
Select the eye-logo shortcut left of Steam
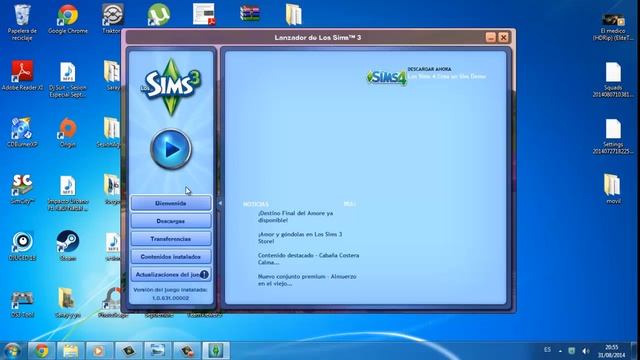[x=22, y=246]
